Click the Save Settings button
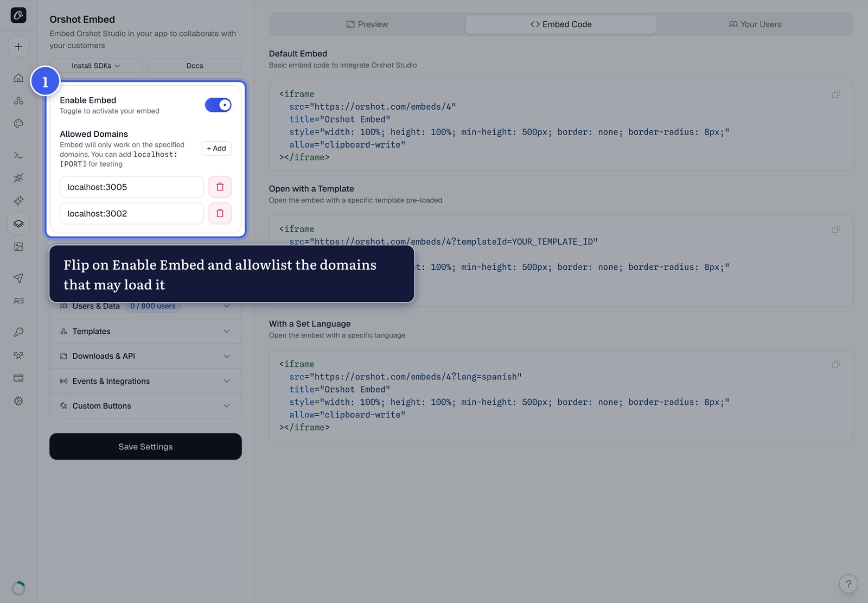Screen dimensions: 868x603 coord(145,447)
